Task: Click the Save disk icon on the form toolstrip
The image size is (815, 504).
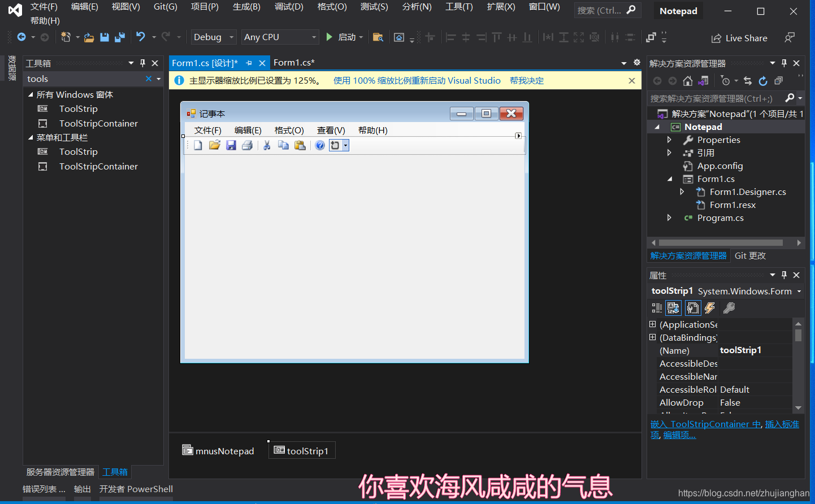Action: 231,145
